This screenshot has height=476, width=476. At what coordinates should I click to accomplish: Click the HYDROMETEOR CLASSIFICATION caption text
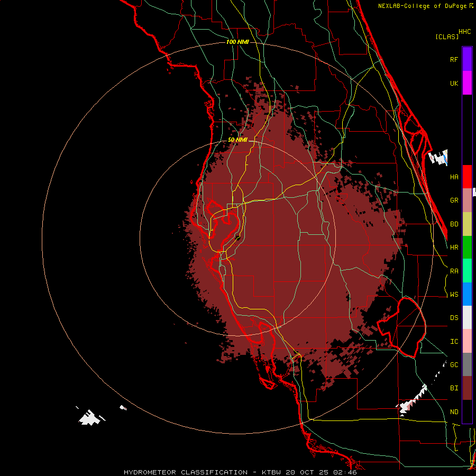click(x=186, y=472)
